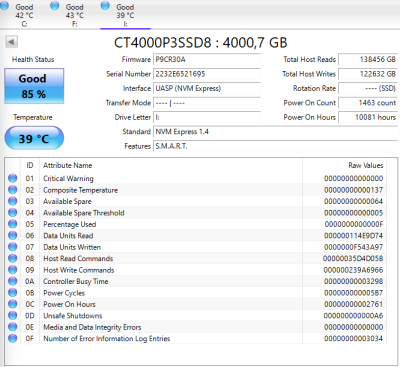This screenshot has height=367, width=400.
Task: Select the Host Write Commands attribute name
Action: tap(79, 270)
